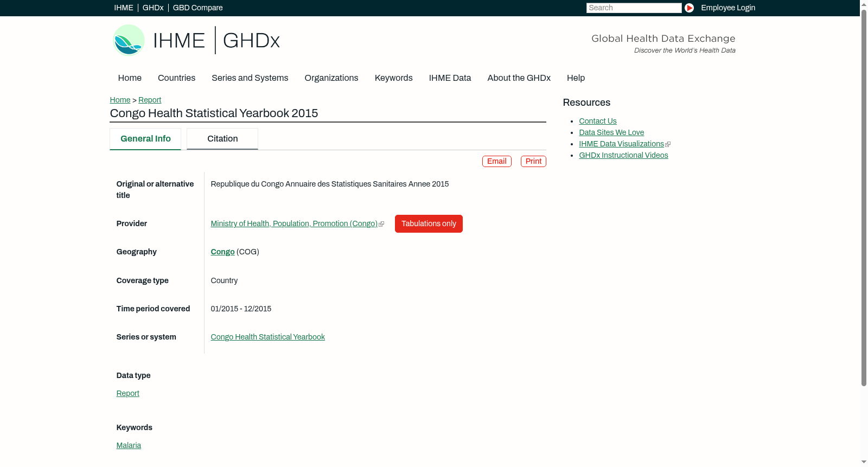
Task: Click the Report breadcrumb link
Action: pyautogui.click(x=150, y=100)
